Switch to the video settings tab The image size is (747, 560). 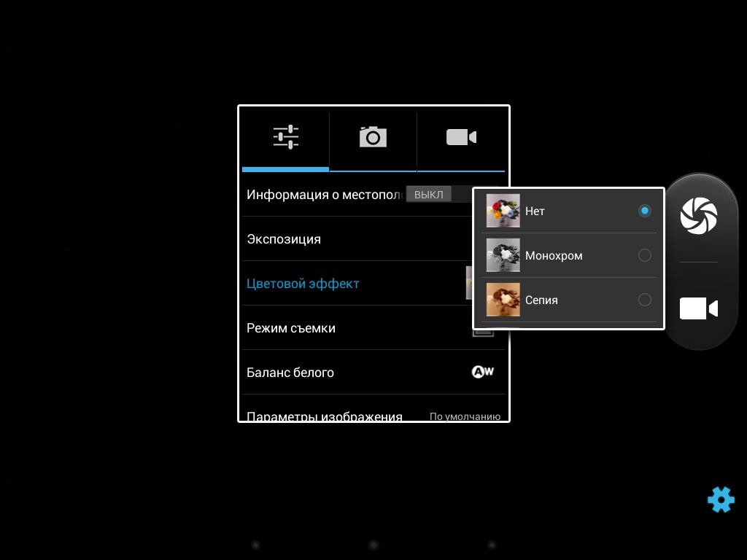461,137
